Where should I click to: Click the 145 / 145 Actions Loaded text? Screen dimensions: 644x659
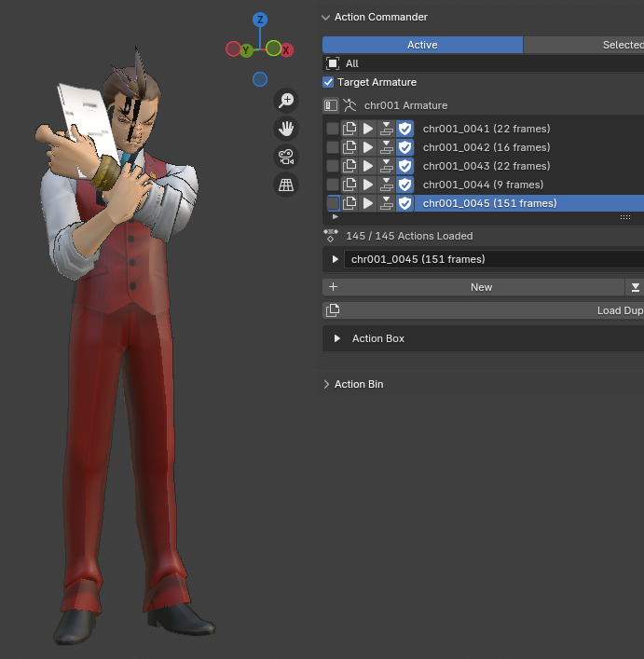pyautogui.click(x=409, y=236)
